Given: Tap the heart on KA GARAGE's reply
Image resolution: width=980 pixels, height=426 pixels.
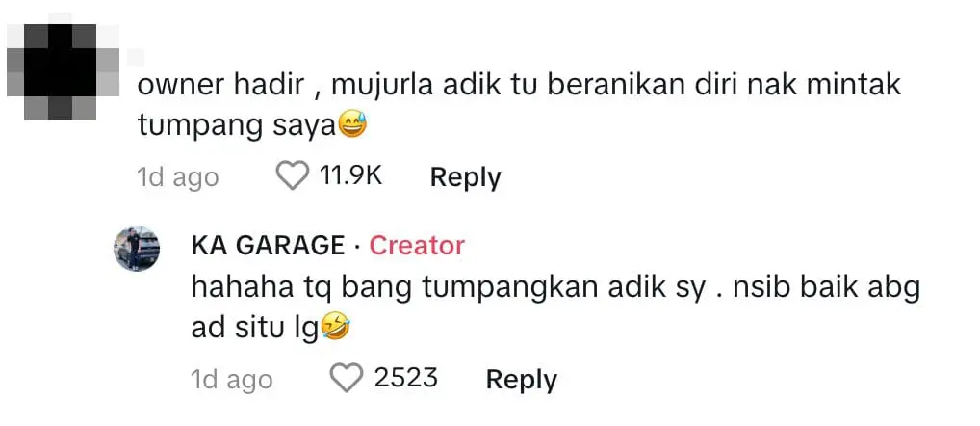Looking at the screenshot, I should tap(346, 378).
